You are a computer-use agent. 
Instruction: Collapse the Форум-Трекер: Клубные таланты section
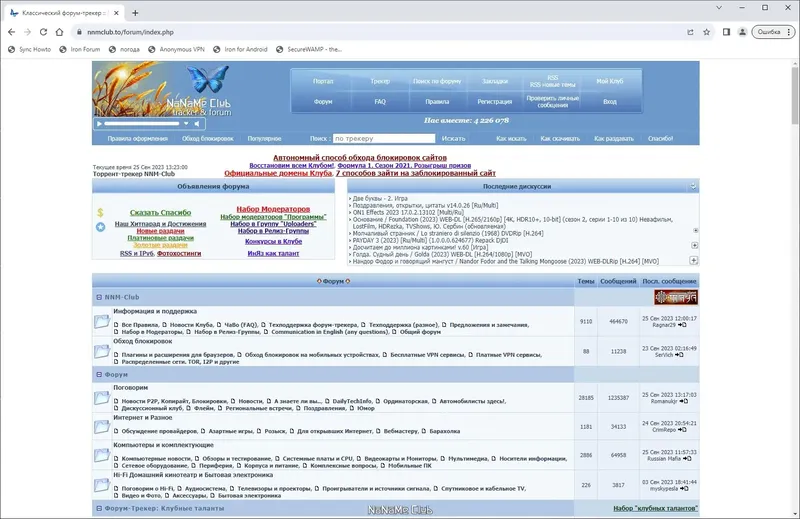[99, 508]
